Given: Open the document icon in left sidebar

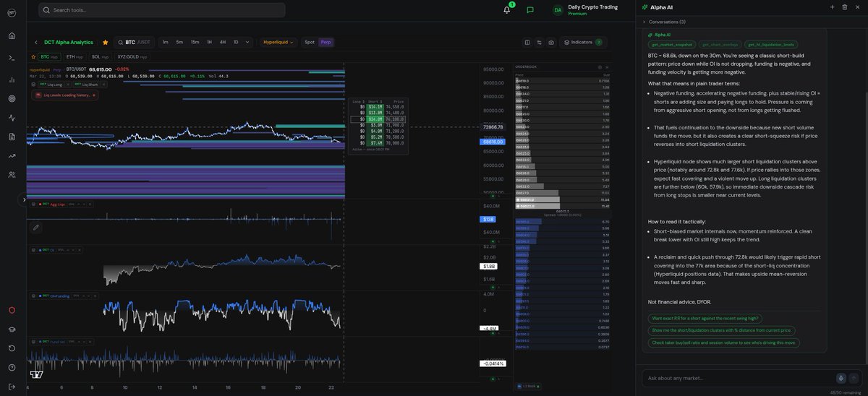Looking at the screenshot, I should [12, 137].
